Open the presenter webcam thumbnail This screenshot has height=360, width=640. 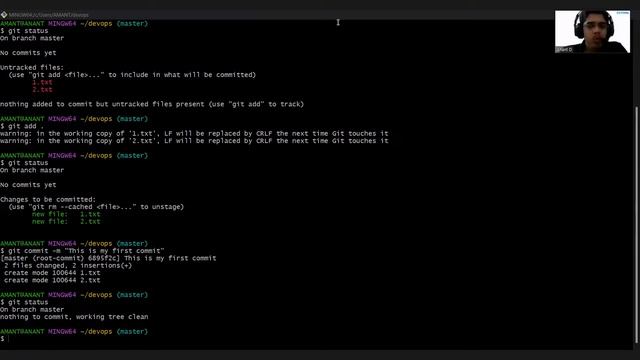[x=592, y=32]
